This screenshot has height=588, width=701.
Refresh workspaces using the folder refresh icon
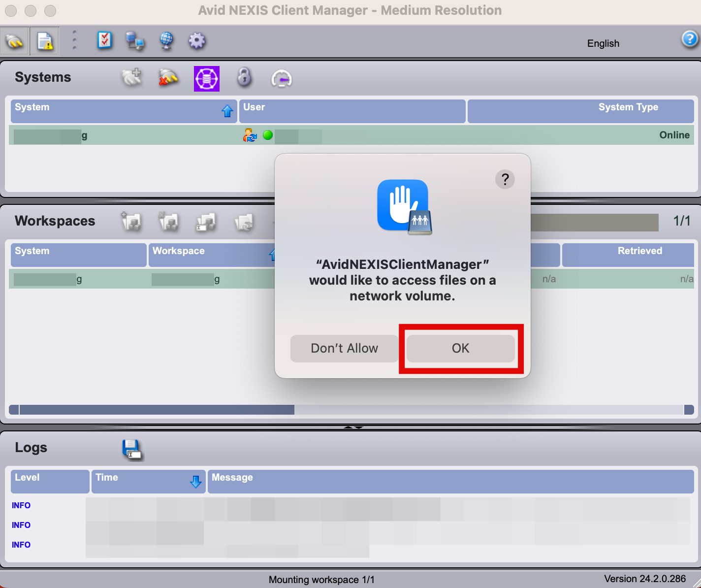[x=244, y=223]
